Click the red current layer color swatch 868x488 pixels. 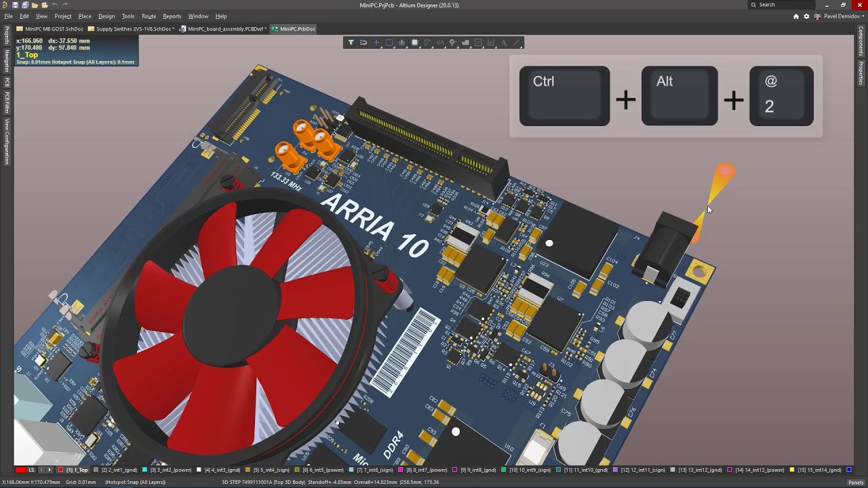point(21,470)
